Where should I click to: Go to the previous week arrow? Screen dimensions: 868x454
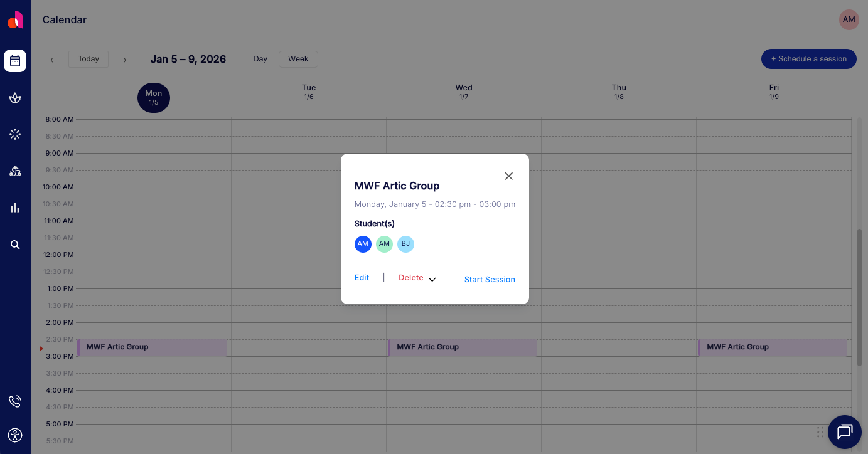point(51,60)
